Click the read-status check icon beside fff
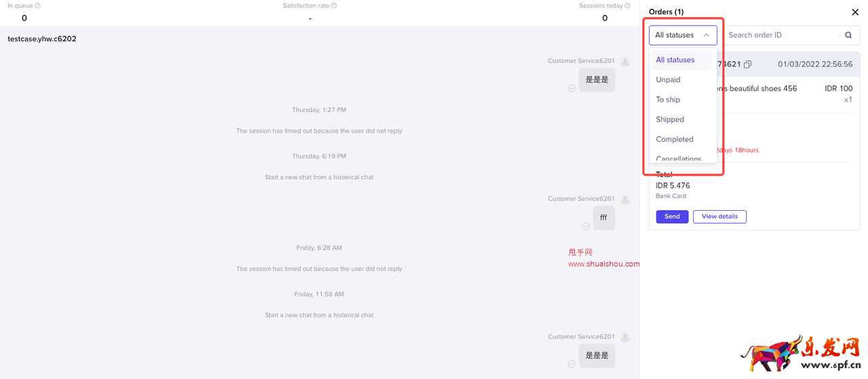The height and width of the screenshot is (379, 868). 586,226
